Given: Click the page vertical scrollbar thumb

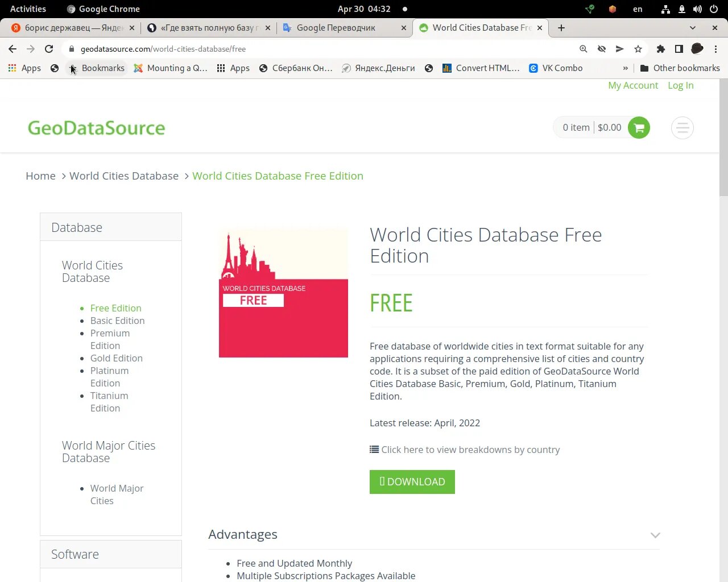Looking at the screenshot, I should (x=723, y=137).
